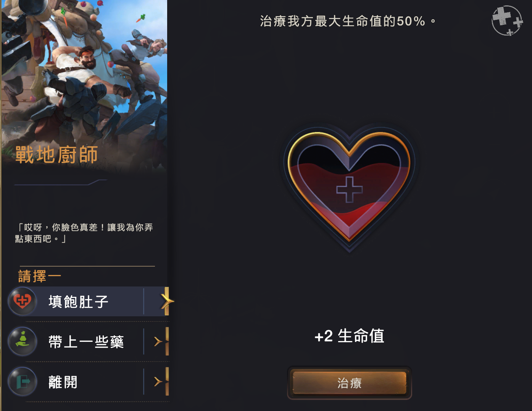Click the green potion hand icon
This screenshot has height=411, width=532.
23,341
